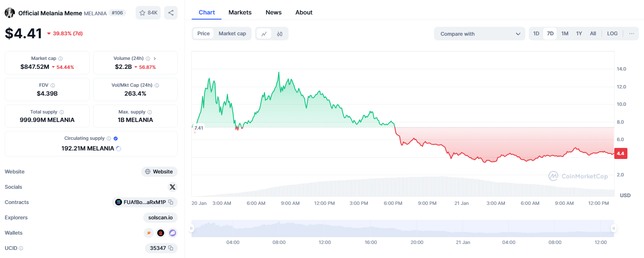This screenshot has height=258, width=644.
Task: Open the solscan.io explorer link
Action: point(160,218)
